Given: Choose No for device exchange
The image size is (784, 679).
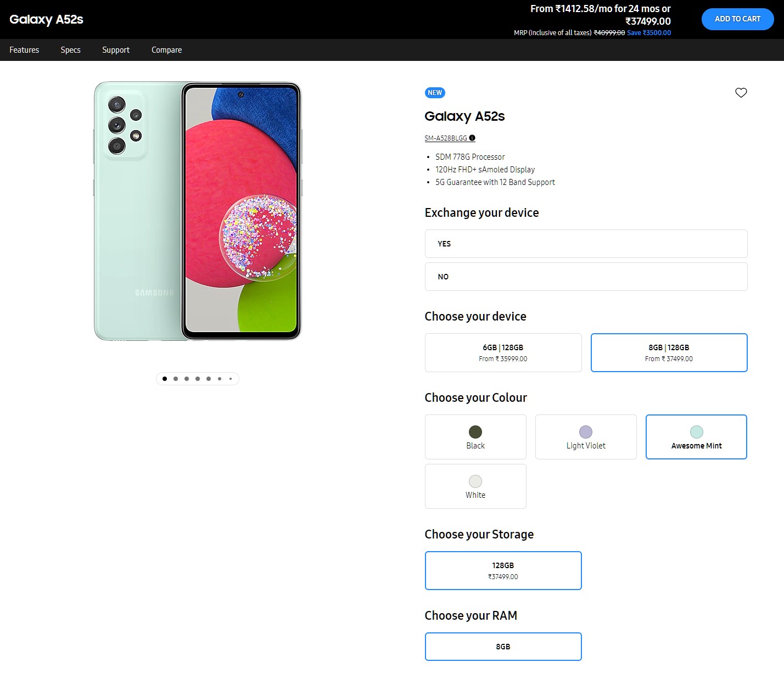Looking at the screenshot, I should (586, 277).
